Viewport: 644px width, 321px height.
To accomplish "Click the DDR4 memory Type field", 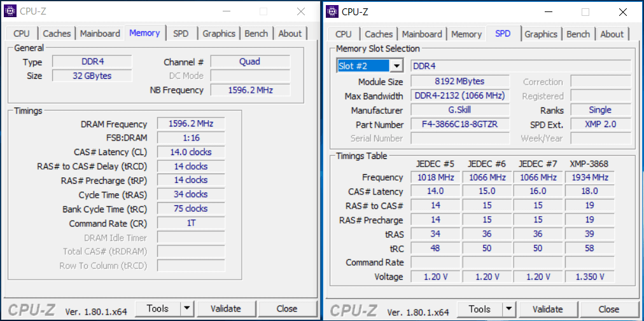I will click(92, 62).
